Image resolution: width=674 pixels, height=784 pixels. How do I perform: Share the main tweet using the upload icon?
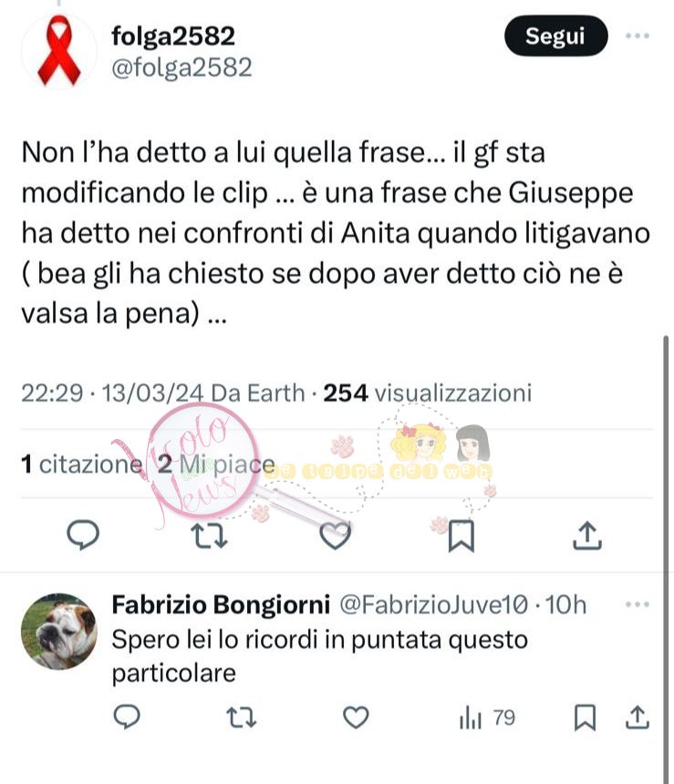pyautogui.click(x=586, y=536)
